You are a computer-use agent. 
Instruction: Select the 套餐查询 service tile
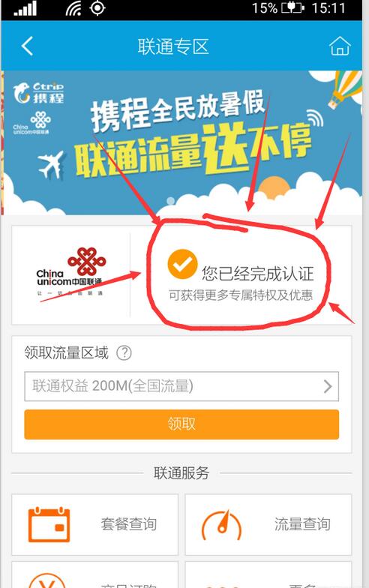(94, 524)
